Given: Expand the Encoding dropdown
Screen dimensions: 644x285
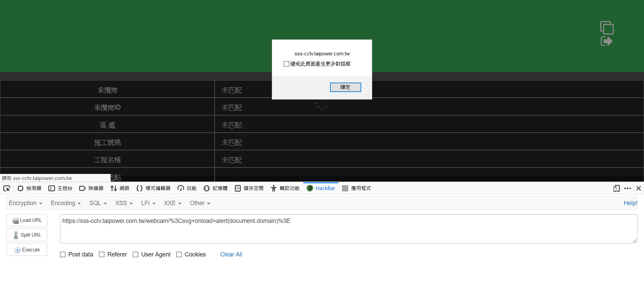Looking at the screenshot, I should point(66,203).
